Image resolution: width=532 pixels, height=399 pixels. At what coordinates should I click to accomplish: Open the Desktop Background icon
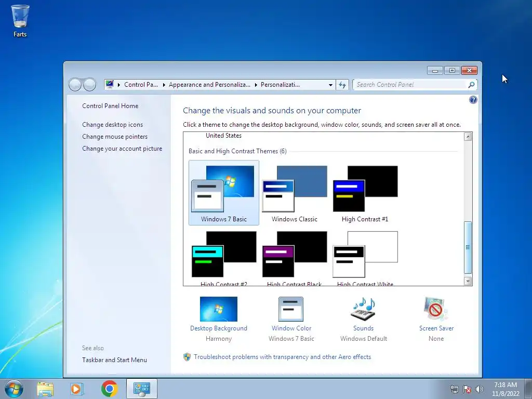219,309
